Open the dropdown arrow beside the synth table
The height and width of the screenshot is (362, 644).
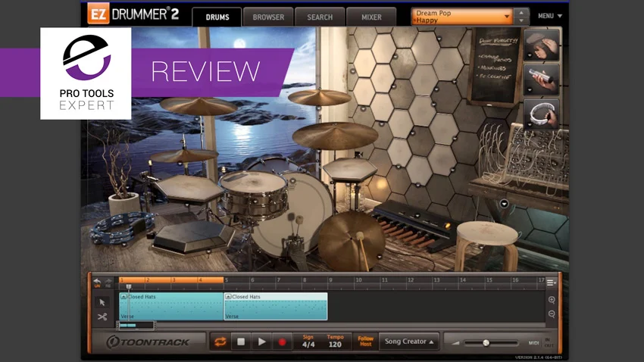[x=504, y=204]
